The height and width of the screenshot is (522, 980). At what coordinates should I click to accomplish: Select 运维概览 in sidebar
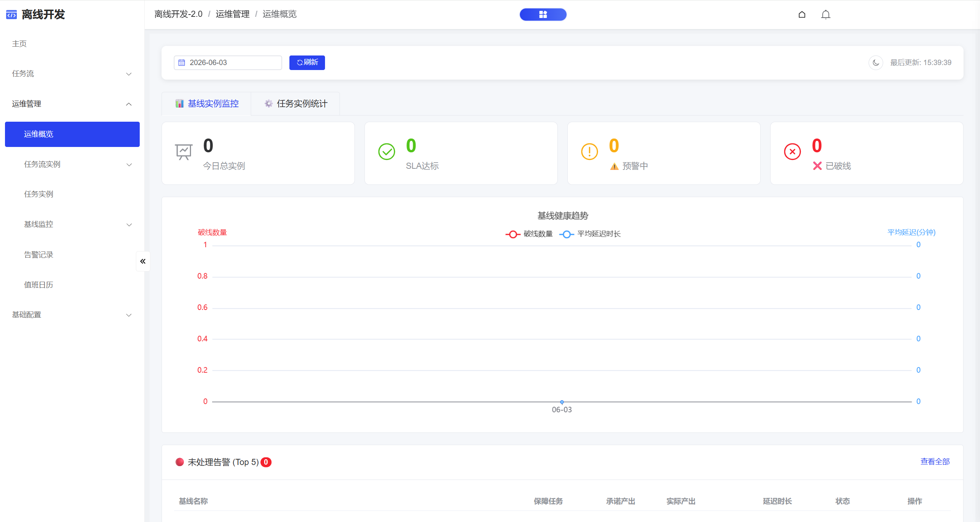pos(72,134)
